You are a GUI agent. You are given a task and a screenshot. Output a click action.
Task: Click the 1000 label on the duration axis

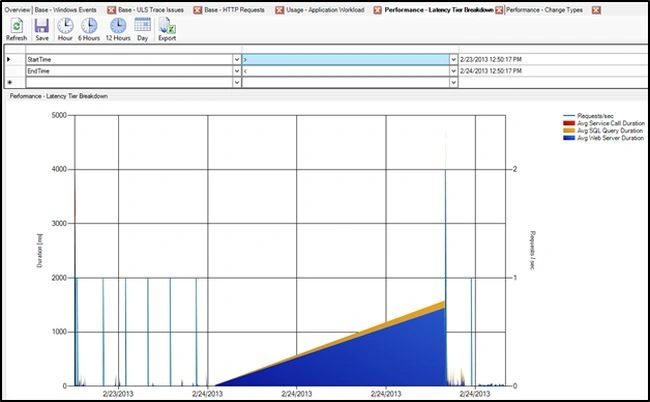(x=59, y=332)
